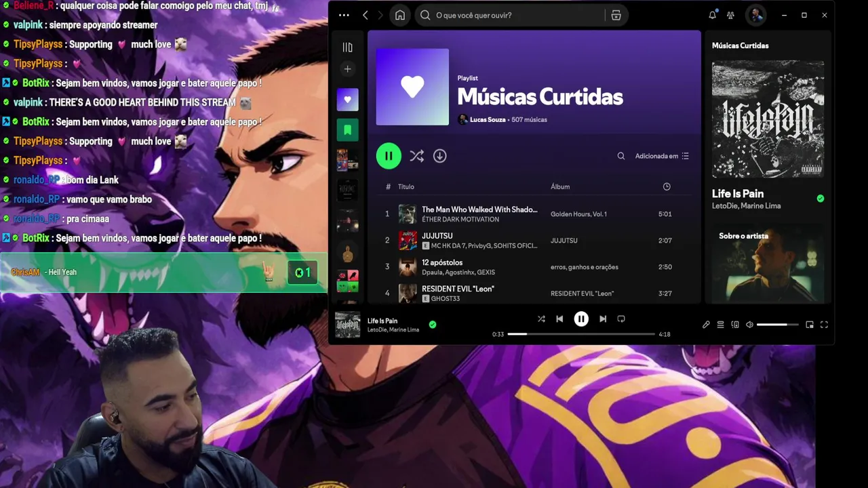
Task: Open the notifications bell
Action: (x=712, y=15)
